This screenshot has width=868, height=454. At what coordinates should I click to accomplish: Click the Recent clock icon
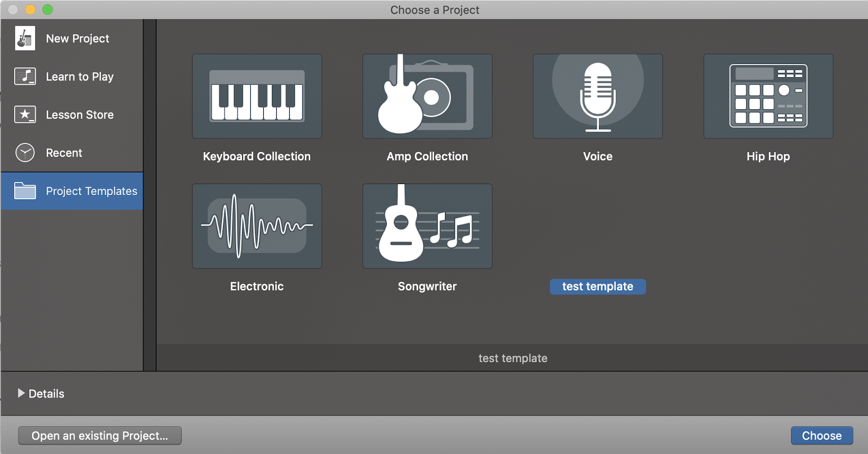[x=25, y=153]
